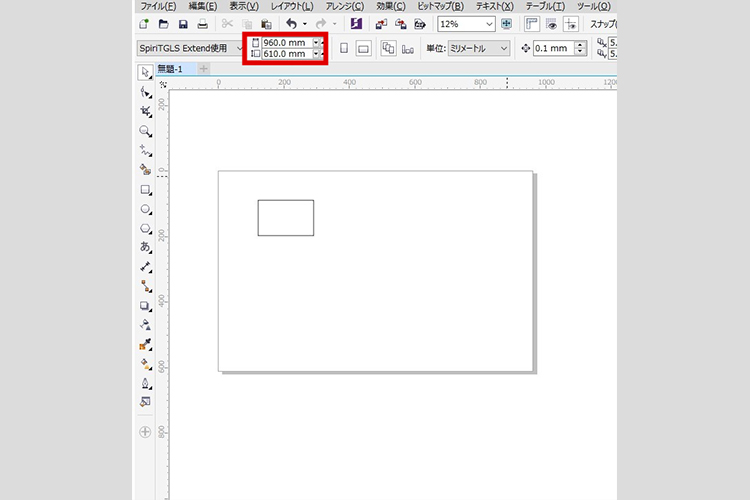Open the undo history dropdown arrow
The height and width of the screenshot is (500, 750).
tap(305, 24)
